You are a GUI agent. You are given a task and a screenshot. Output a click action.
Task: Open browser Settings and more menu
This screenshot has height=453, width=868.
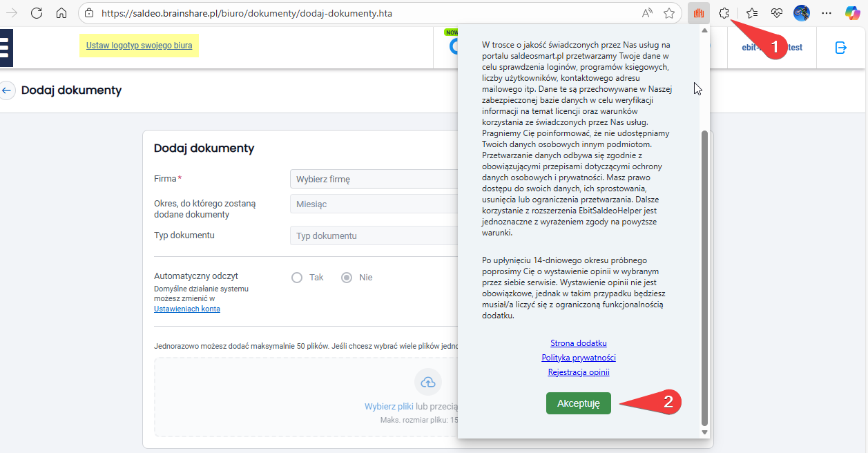[x=827, y=13]
